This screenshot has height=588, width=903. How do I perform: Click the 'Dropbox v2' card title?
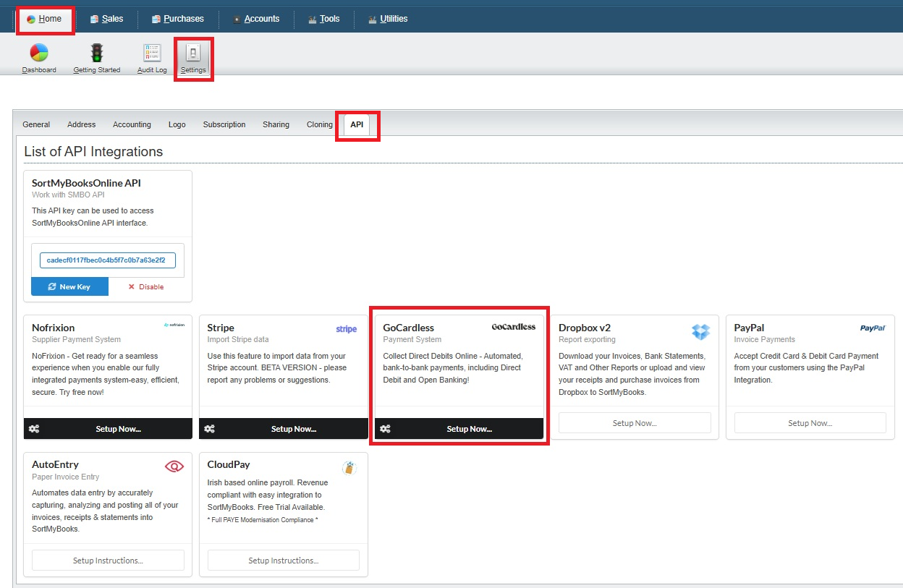(x=585, y=328)
